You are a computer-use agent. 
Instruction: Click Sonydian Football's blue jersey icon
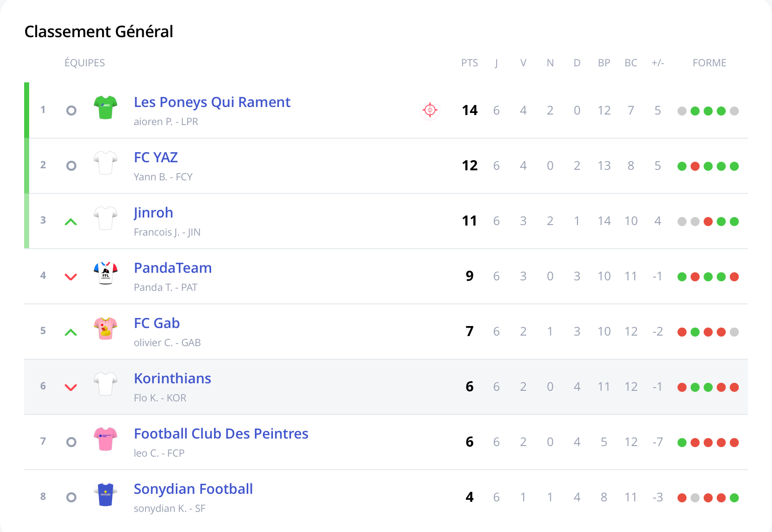(x=106, y=494)
